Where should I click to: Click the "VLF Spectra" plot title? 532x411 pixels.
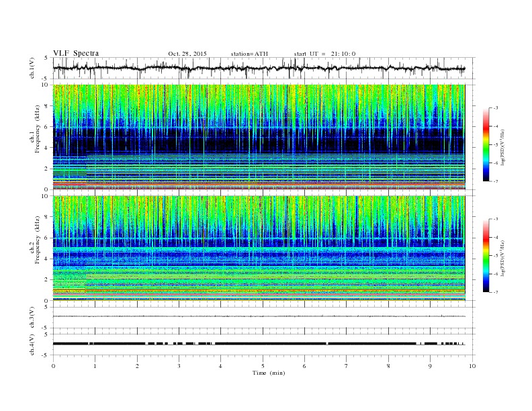76,53
